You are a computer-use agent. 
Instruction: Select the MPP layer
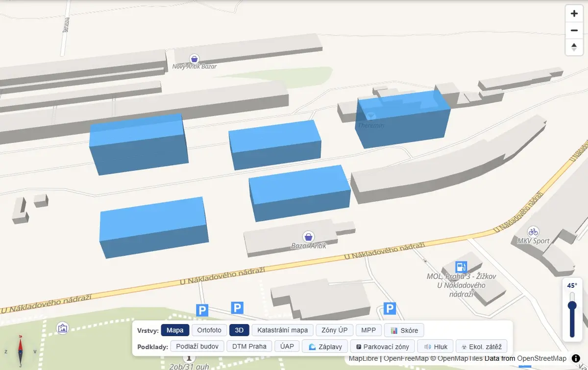click(x=368, y=330)
